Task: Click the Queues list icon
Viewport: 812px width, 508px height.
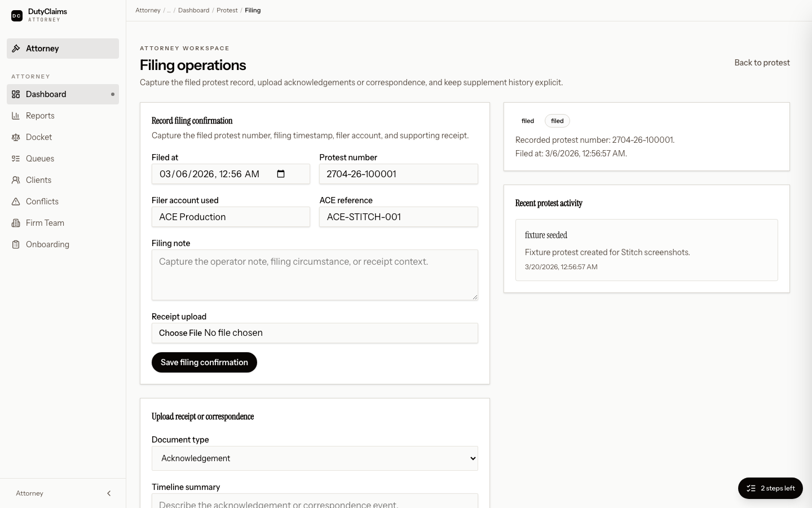Action: 16,159
